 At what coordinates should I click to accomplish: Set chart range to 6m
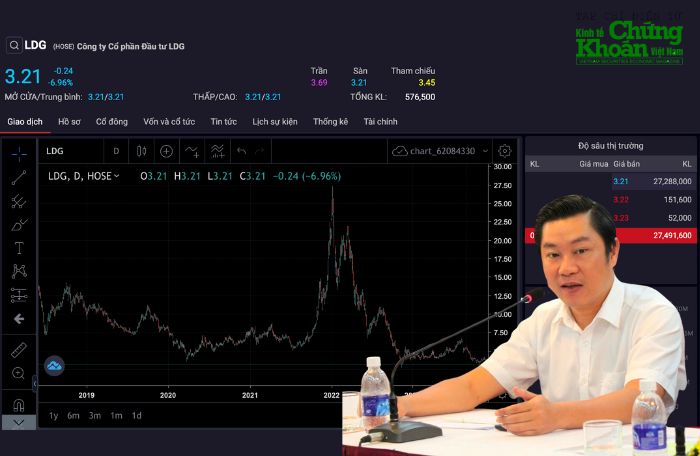[73, 416]
